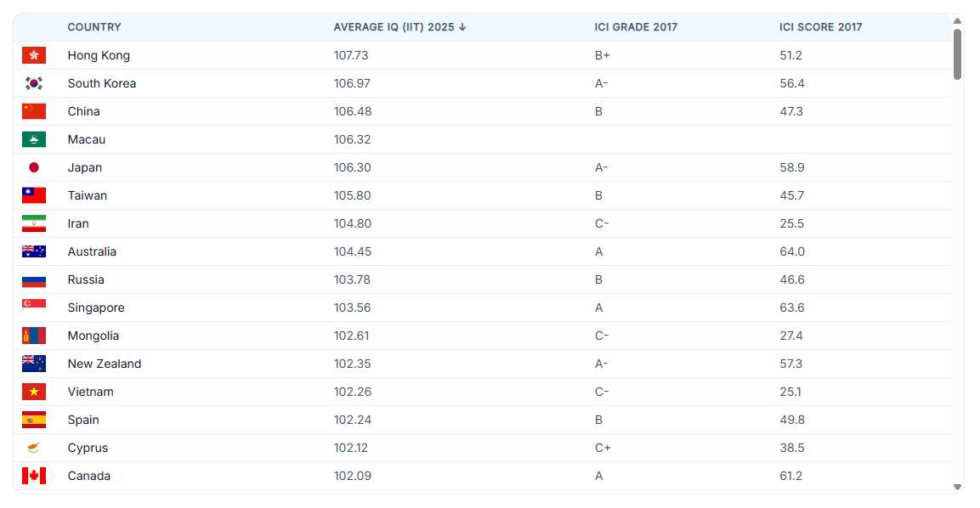
Task: Click the 58.9 ICI score
Action: tap(792, 167)
